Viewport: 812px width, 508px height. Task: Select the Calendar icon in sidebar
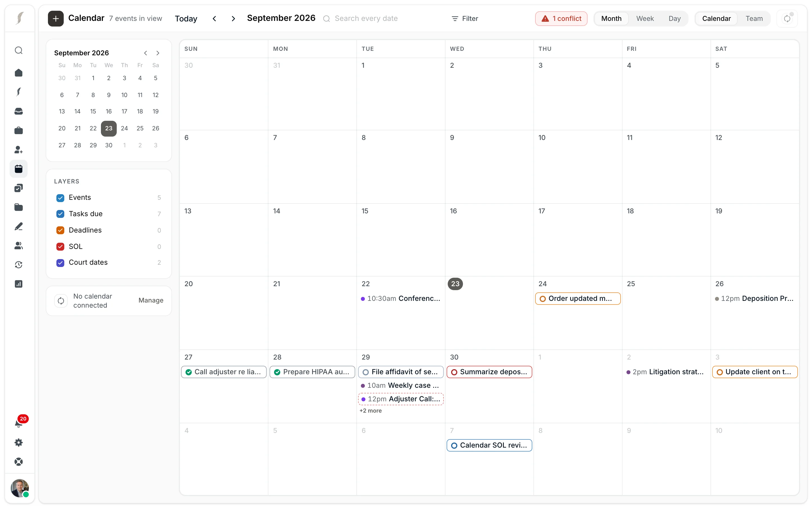pos(19,169)
